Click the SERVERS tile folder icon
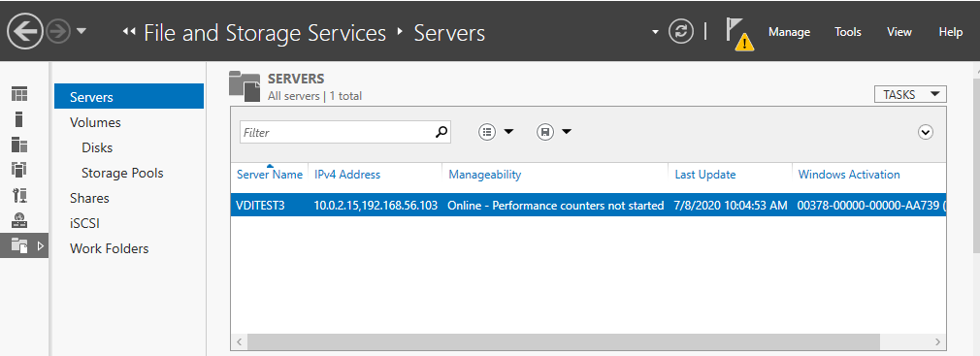The height and width of the screenshot is (356, 980). [245, 85]
